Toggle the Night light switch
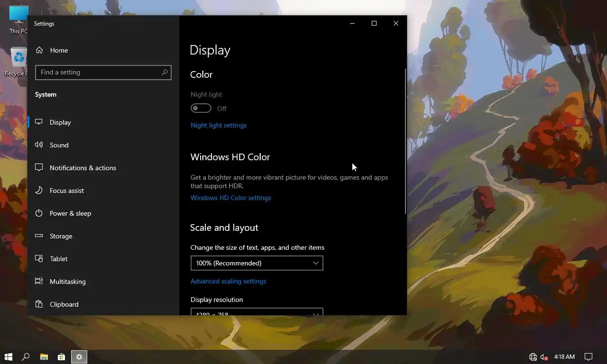The width and height of the screenshot is (607, 364). point(201,109)
